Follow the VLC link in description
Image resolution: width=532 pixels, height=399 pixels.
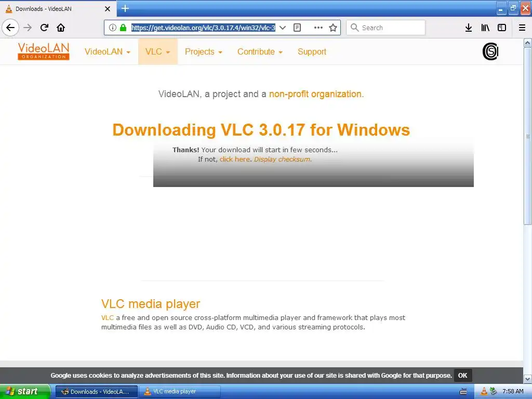pos(107,317)
